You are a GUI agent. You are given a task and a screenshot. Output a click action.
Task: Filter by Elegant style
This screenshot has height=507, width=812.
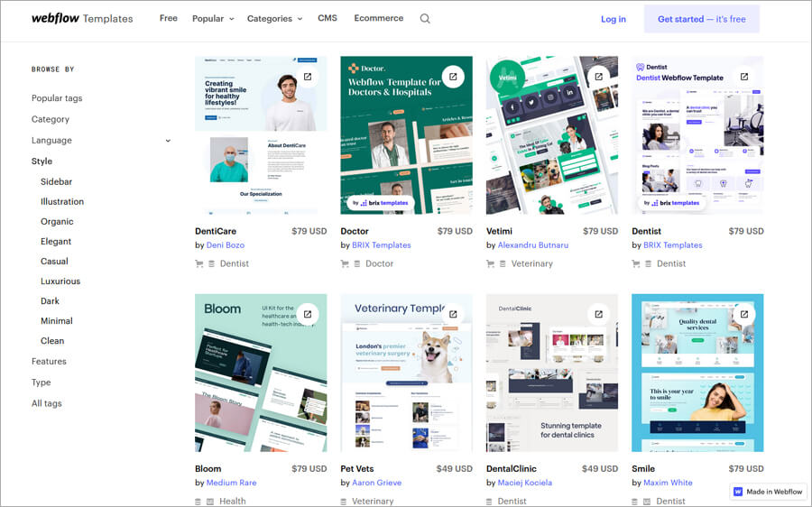pos(56,242)
